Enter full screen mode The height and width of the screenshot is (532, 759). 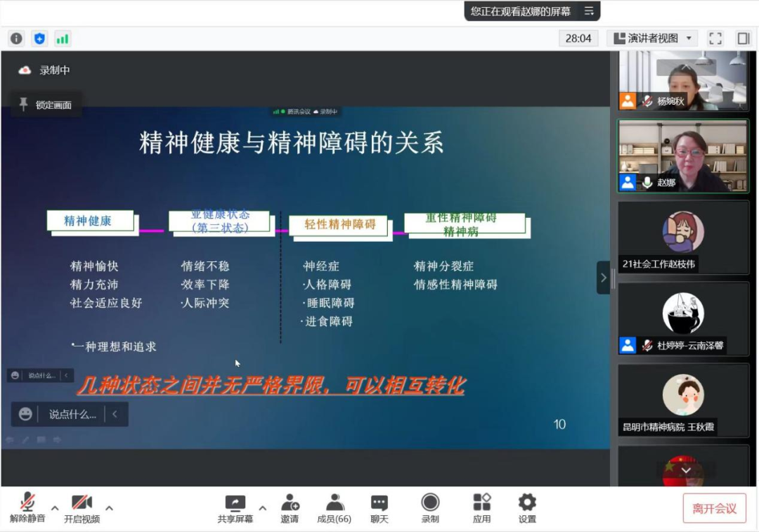[x=715, y=39]
